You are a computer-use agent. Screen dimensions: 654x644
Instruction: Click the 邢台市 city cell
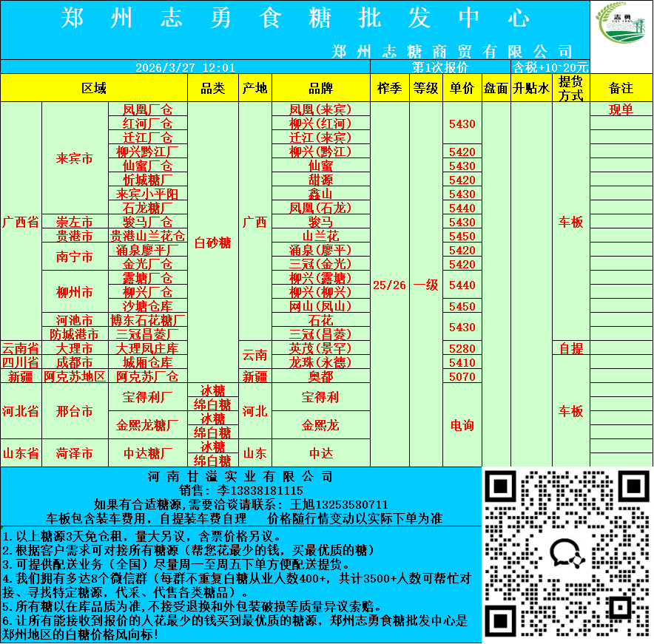[x=75, y=411]
